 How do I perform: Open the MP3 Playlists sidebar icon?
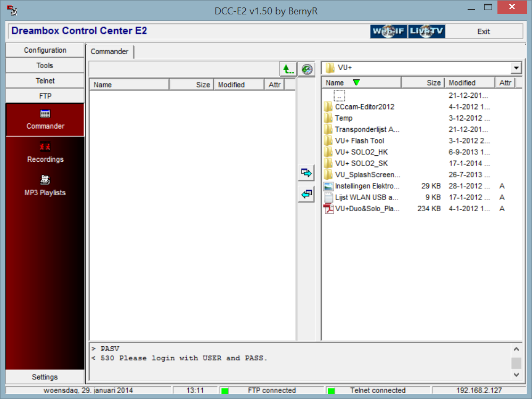(x=45, y=179)
